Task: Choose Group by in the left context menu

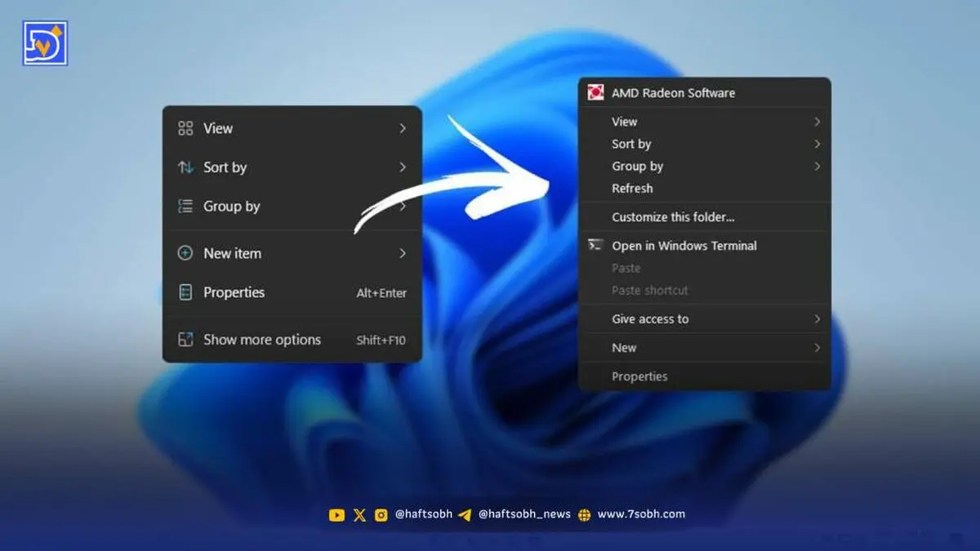Action: 292,207
